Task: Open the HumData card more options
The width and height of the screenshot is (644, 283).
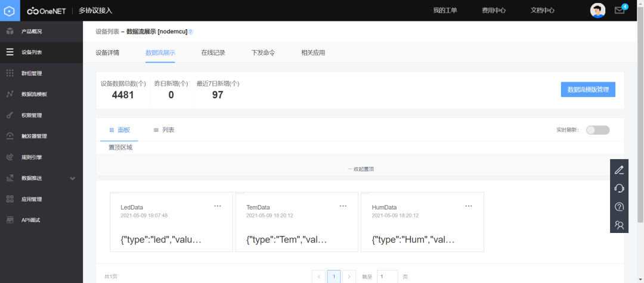Action: pyautogui.click(x=469, y=206)
